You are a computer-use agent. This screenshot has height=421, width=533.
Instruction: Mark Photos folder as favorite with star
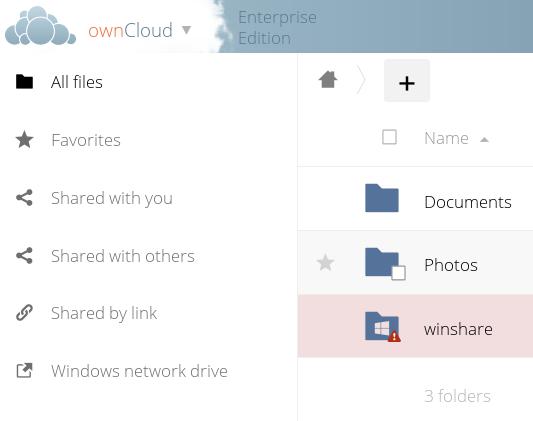tap(325, 262)
